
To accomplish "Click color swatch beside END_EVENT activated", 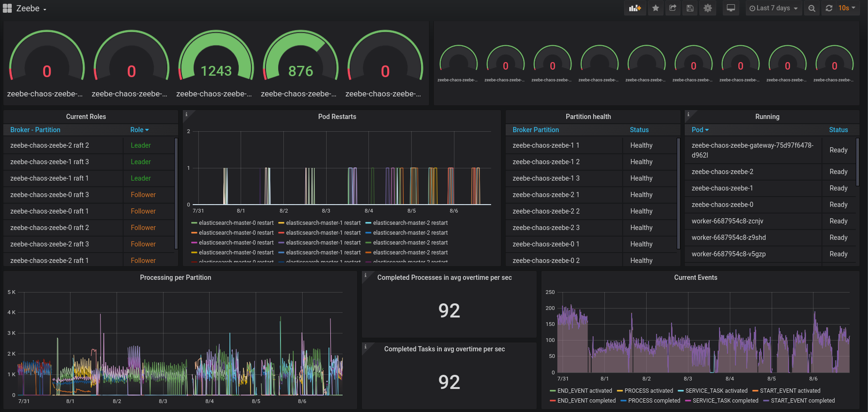I will click(553, 391).
